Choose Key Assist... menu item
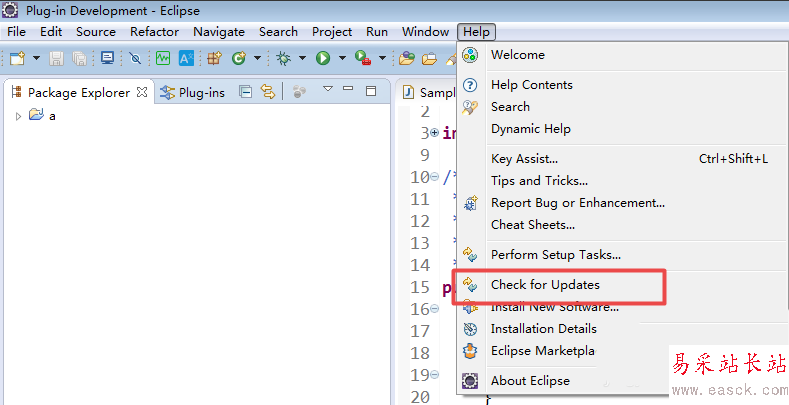Screen dimensions: 789x405 click(x=622, y=159)
